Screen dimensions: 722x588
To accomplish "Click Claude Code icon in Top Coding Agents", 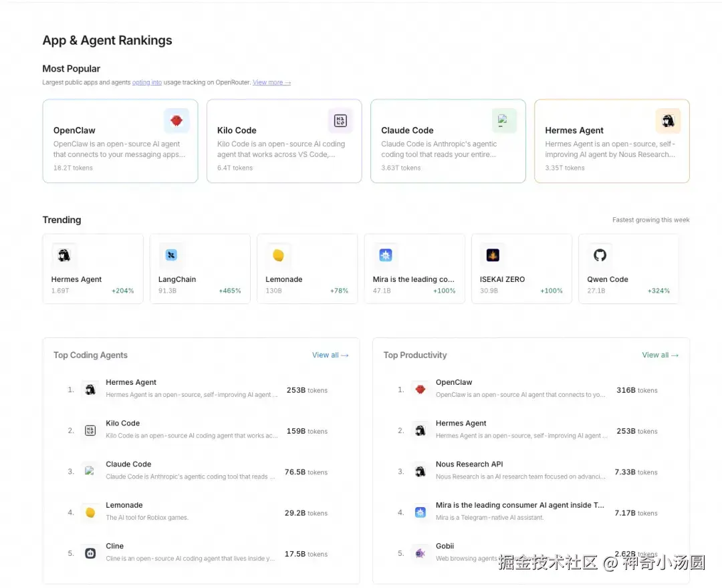I will [x=90, y=472].
